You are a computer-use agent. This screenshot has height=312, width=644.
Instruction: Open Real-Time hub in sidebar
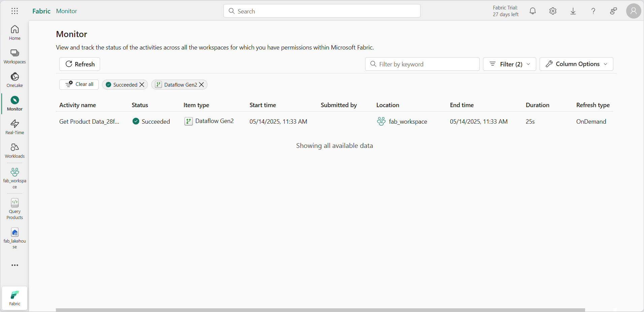coord(14,127)
